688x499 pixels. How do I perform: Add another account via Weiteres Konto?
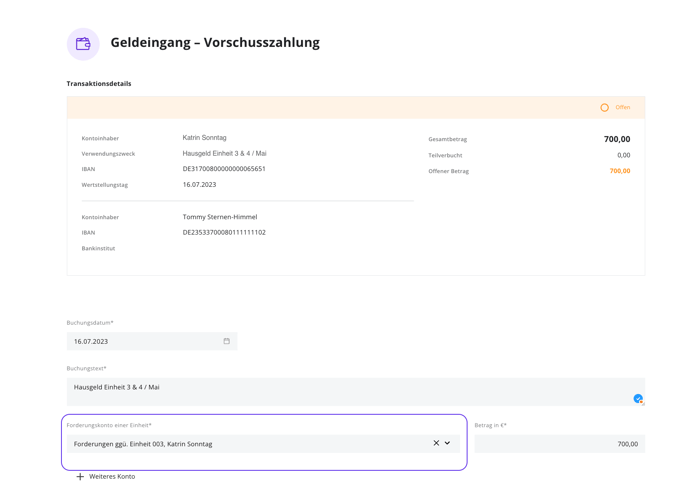106,477
